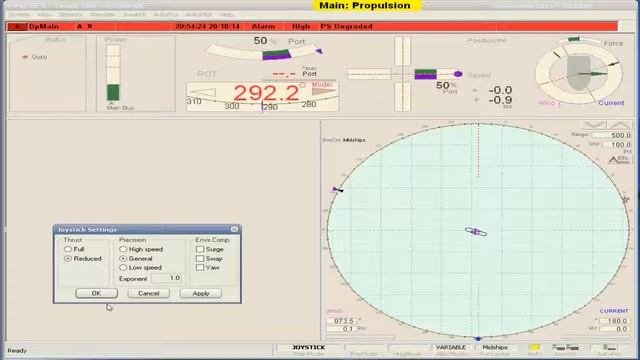Click the zoom-in down chevron button above Range

click(594, 124)
